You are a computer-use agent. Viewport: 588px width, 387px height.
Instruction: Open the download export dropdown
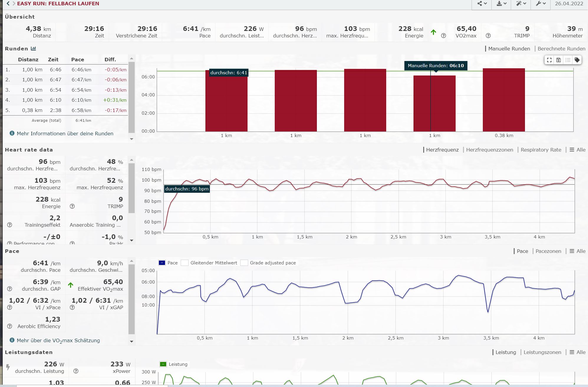[501, 4]
